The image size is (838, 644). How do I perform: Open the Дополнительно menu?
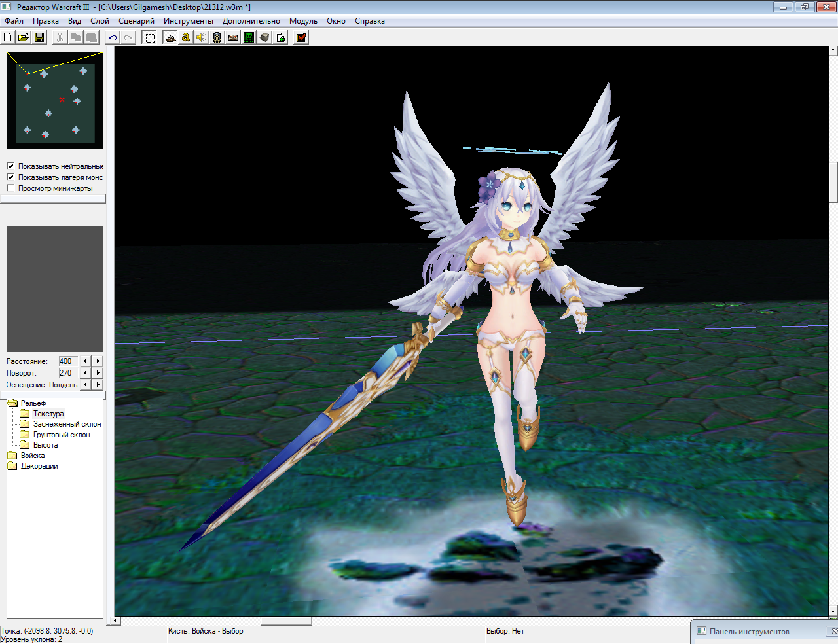[x=251, y=21]
